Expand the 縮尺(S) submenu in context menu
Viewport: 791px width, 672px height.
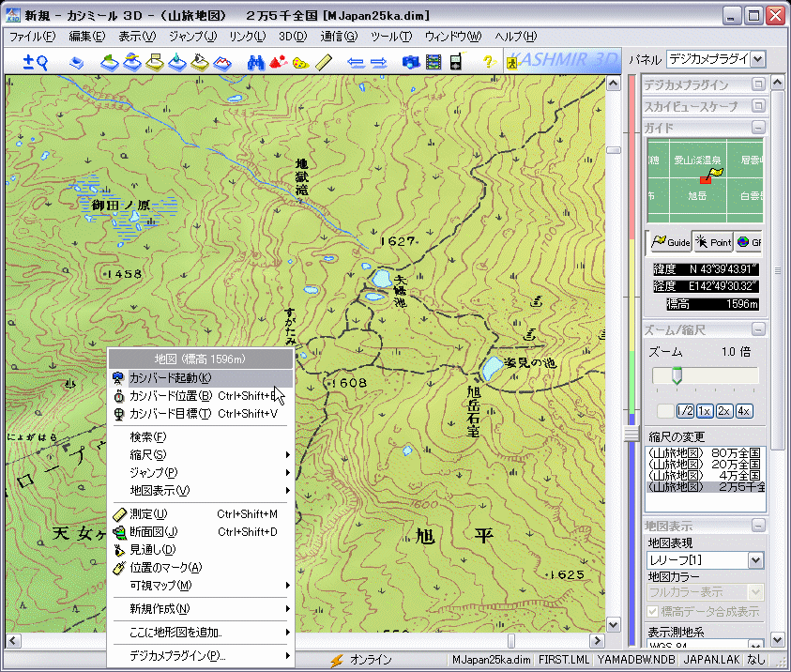click(201, 454)
